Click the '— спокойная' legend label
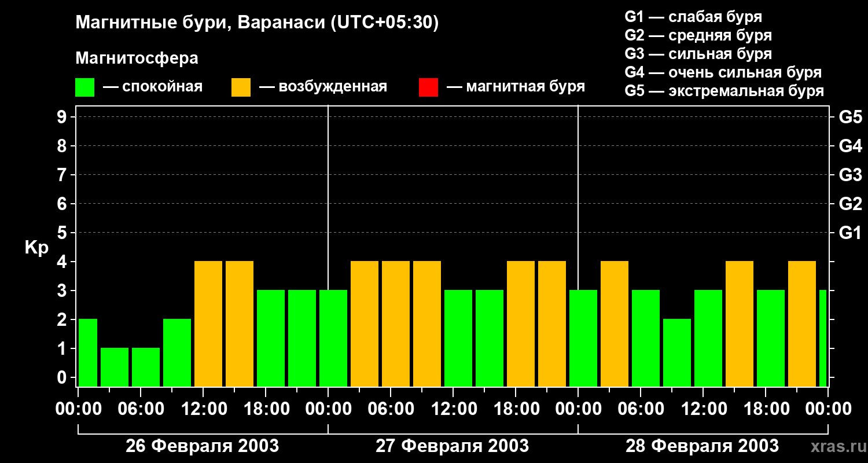 (x=153, y=87)
